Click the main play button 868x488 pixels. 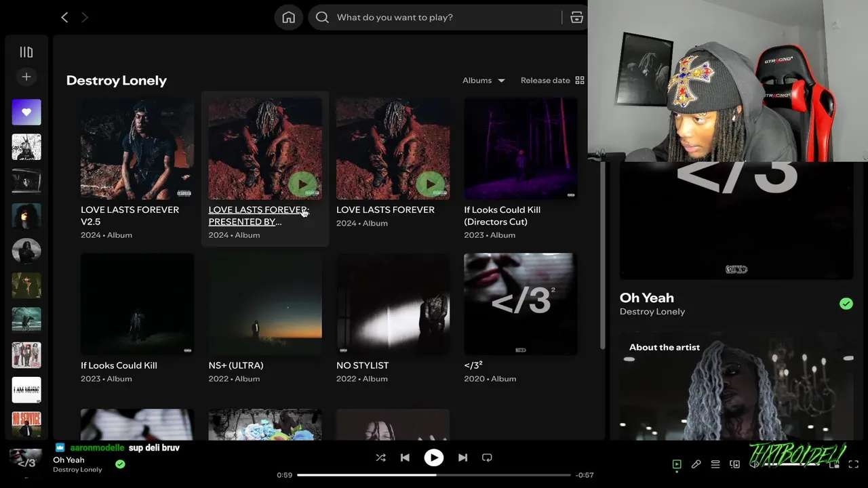(x=434, y=457)
